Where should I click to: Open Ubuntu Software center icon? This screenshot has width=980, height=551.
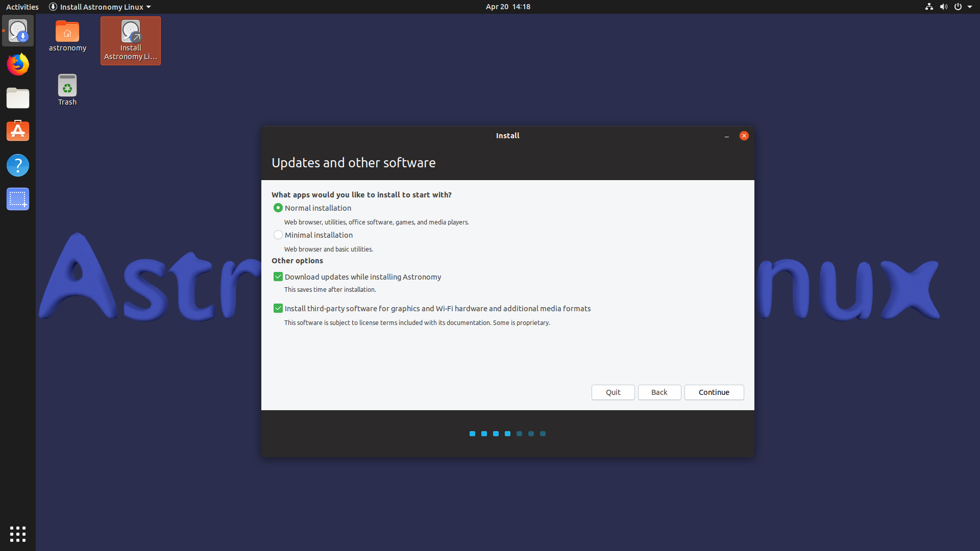click(x=18, y=131)
